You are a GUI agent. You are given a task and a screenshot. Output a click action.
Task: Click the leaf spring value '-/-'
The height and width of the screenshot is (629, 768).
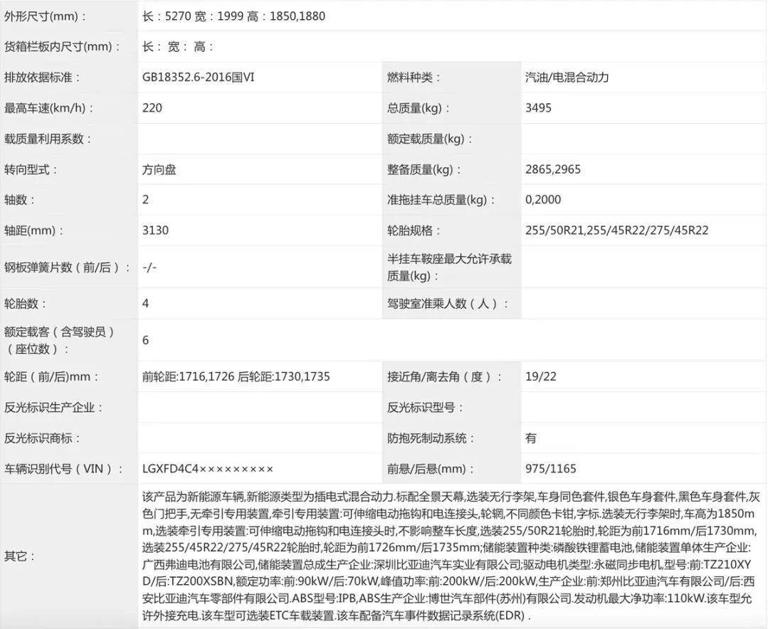tap(149, 267)
